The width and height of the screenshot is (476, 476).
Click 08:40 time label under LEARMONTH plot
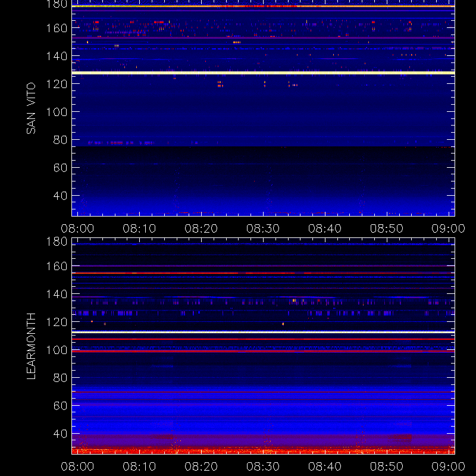click(325, 466)
